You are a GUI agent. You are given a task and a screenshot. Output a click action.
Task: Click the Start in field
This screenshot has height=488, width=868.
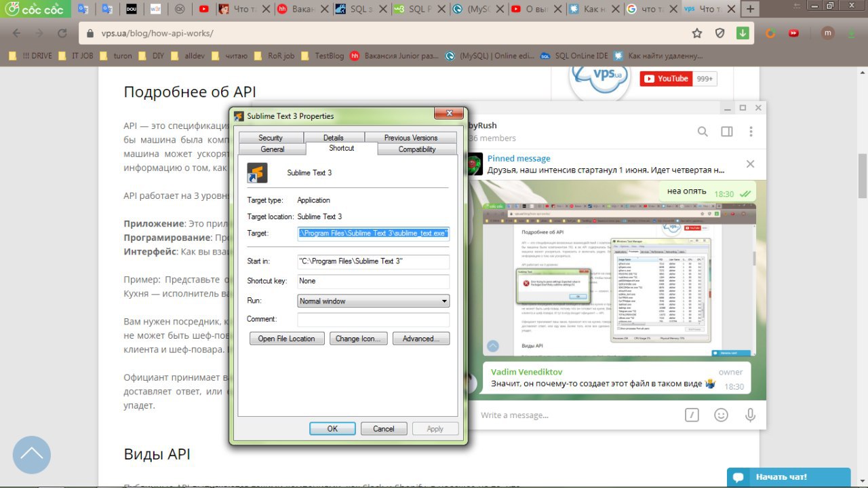(373, 261)
